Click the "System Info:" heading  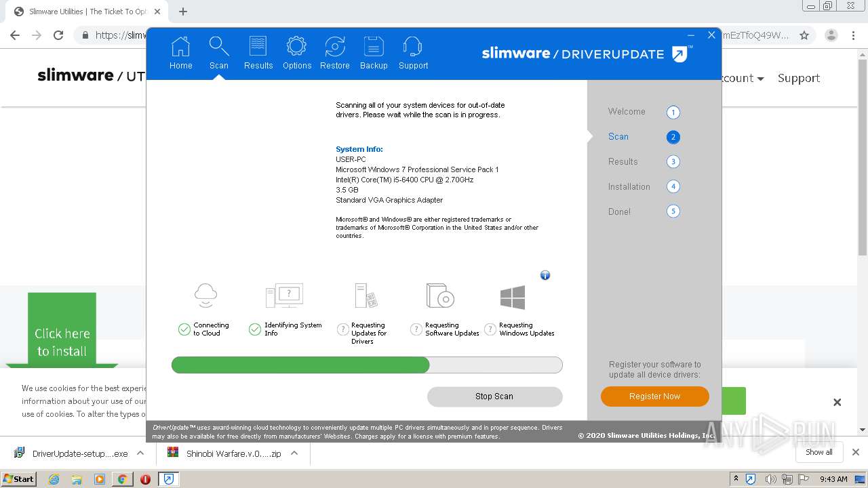[359, 149]
